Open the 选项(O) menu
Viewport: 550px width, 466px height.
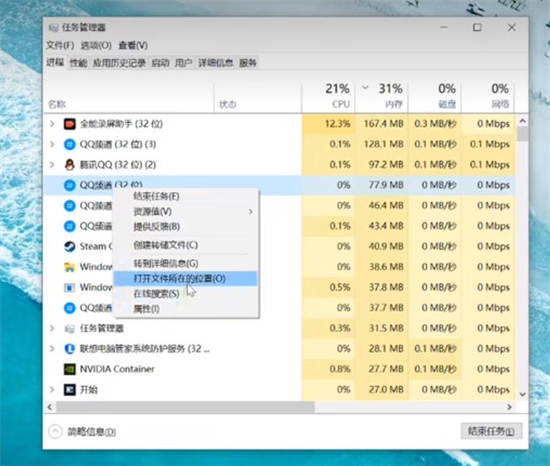pyautogui.click(x=96, y=45)
